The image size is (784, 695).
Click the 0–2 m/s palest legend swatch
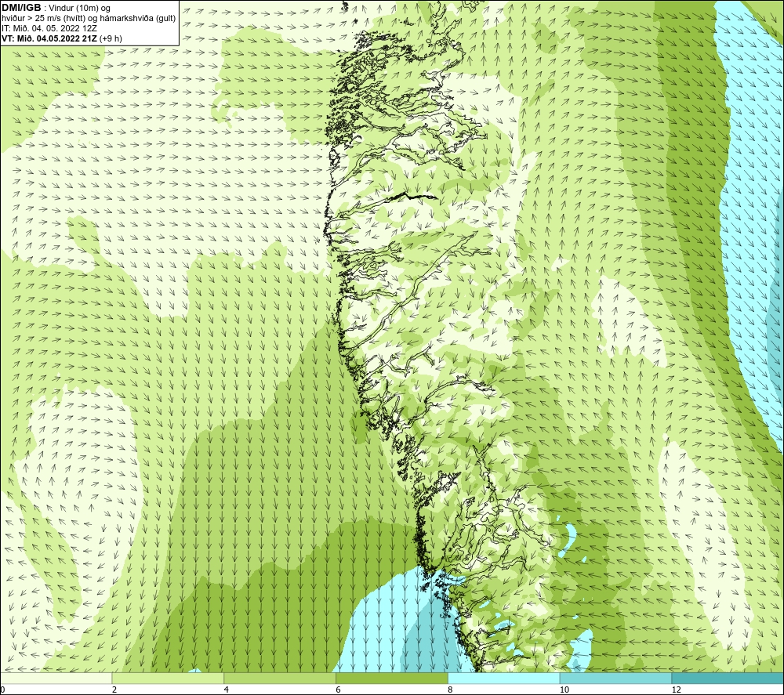[56, 678]
